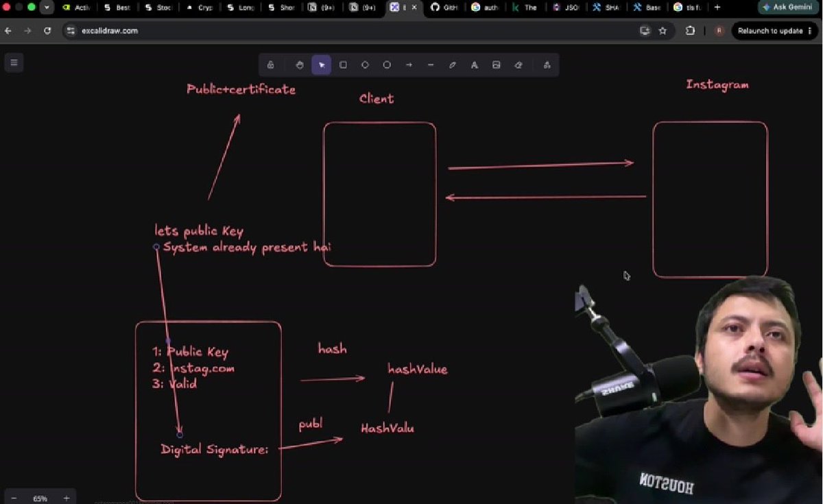Select the Draw pencil tool
823x504 pixels.
pos(453,65)
